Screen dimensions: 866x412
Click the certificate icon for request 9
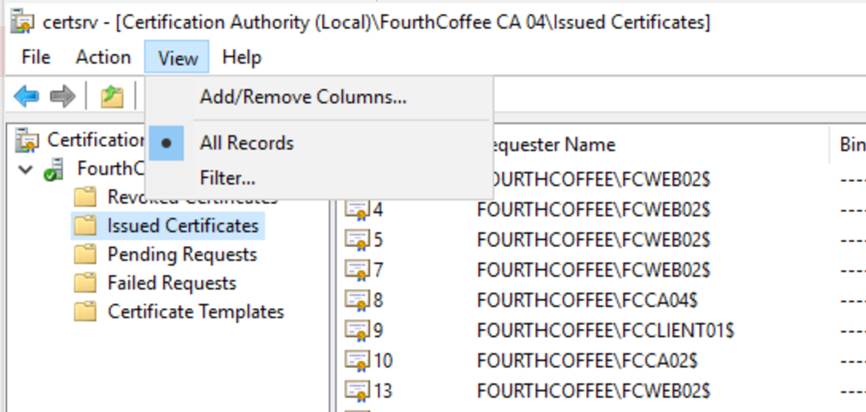pyautogui.click(x=357, y=330)
